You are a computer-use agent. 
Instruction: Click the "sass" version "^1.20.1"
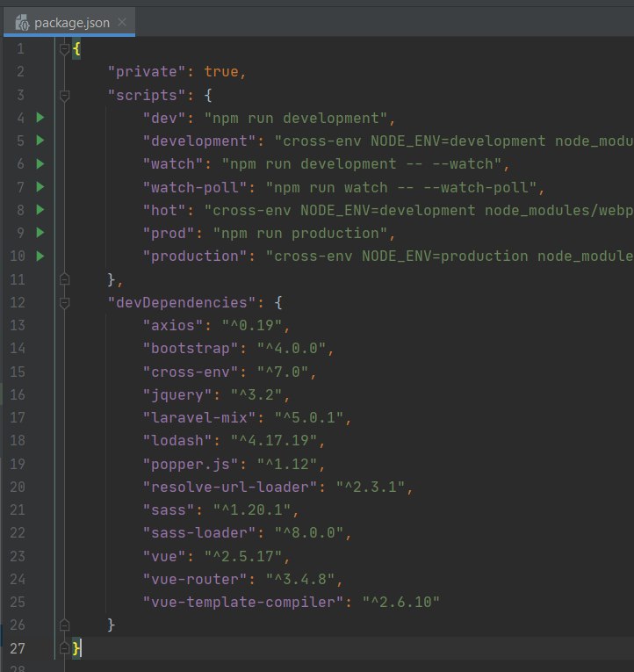252,510
